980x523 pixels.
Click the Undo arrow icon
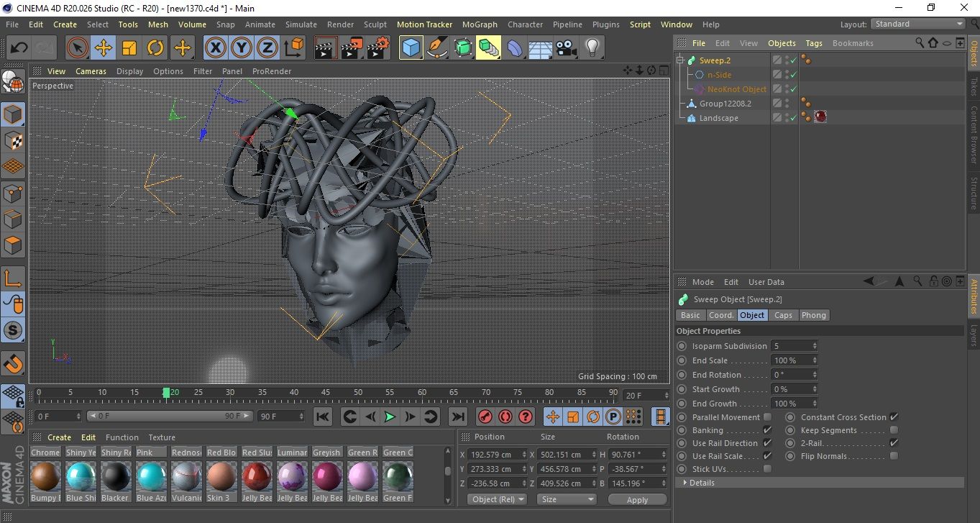tap(19, 48)
